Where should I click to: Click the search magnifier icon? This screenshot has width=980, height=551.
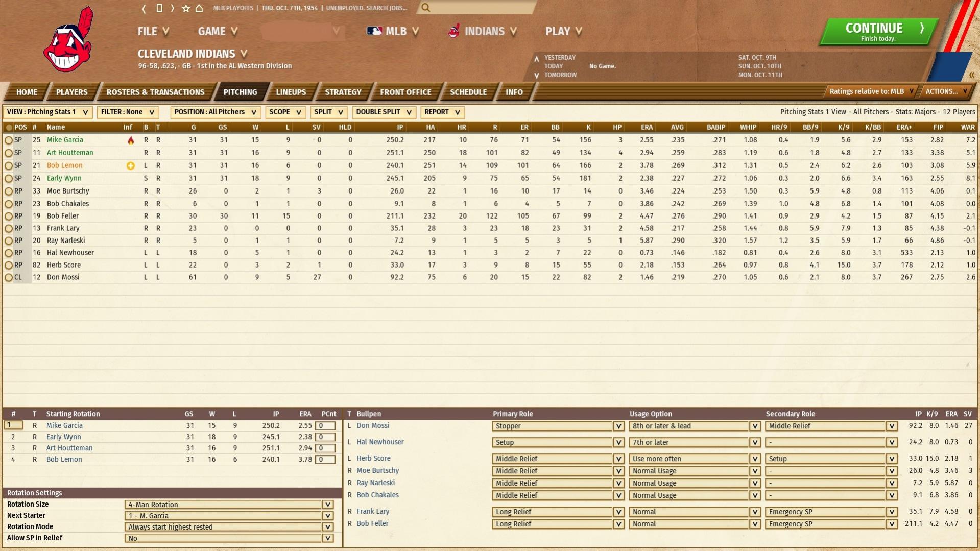[x=426, y=8]
